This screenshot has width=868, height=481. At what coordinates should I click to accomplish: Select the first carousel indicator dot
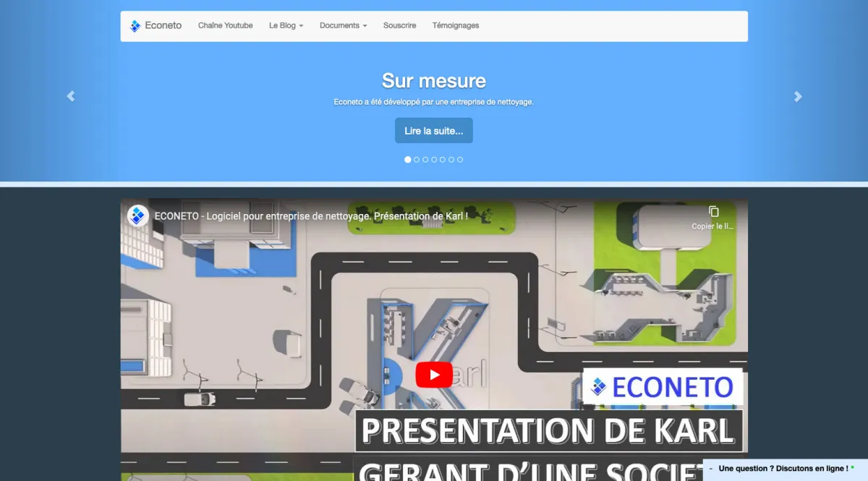(408, 159)
